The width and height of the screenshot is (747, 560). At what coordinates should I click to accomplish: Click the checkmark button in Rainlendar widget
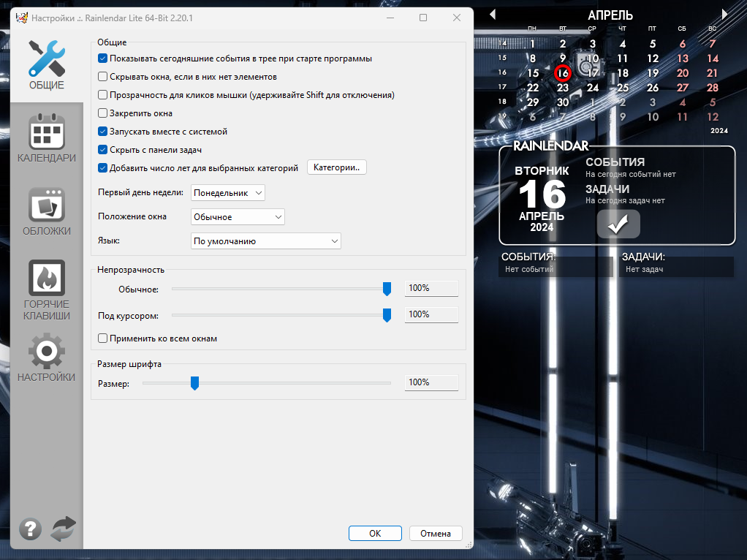(618, 224)
